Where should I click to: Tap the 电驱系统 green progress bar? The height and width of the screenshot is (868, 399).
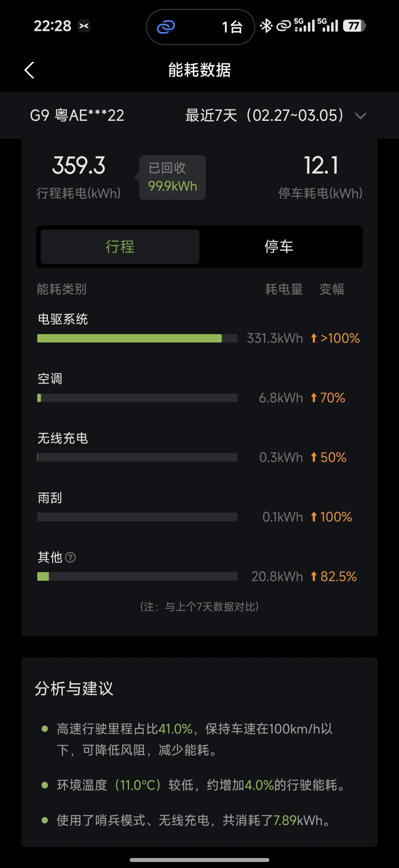click(137, 338)
